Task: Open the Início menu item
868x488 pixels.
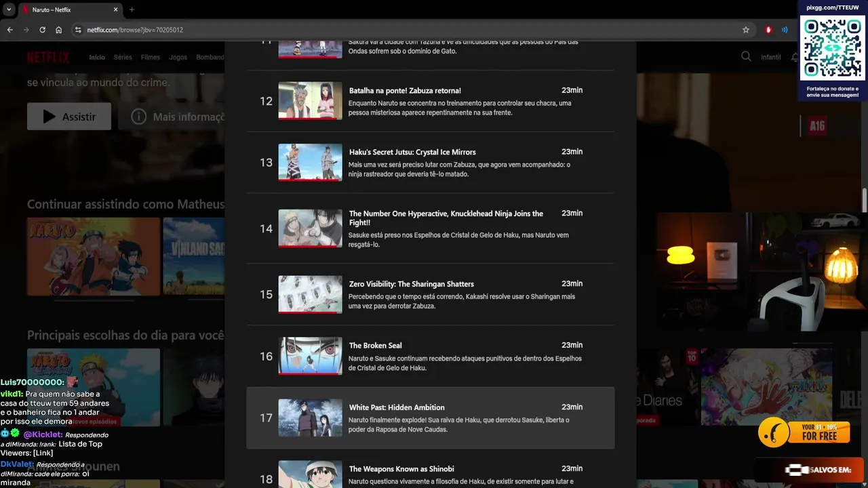Action: pos(97,58)
